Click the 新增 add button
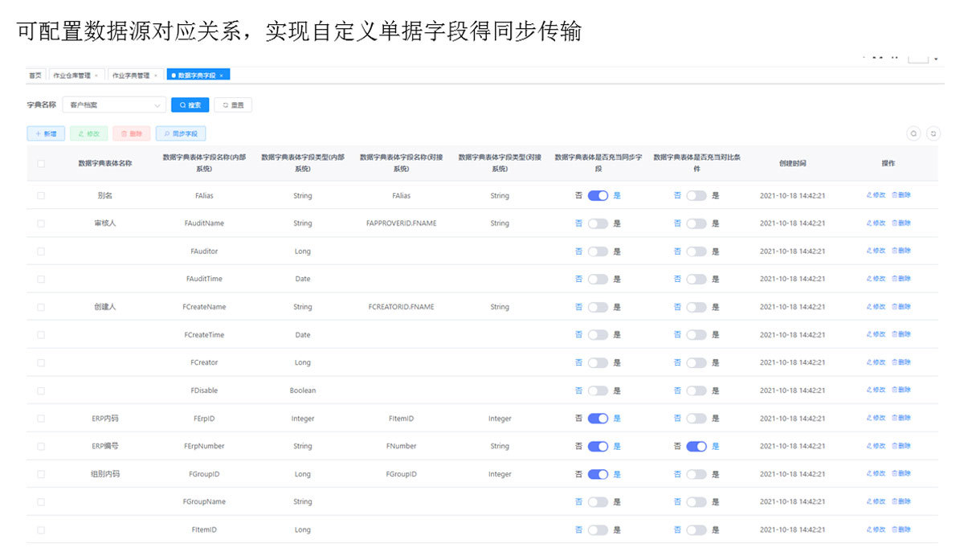 click(x=46, y=133)
